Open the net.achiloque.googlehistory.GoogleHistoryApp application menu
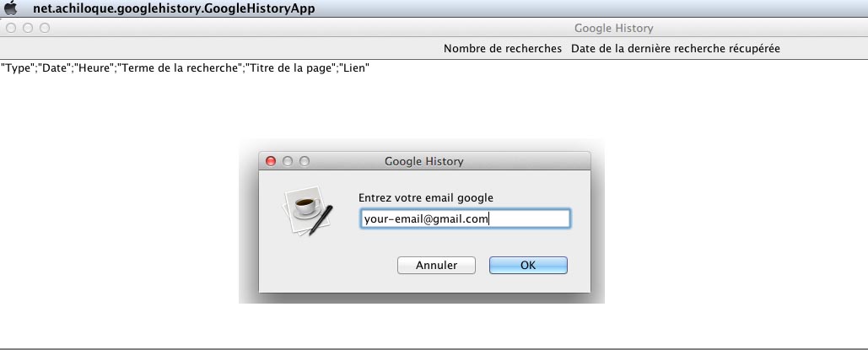The width and height of the screenshot is (868, 350). click(x=174, y=8)
